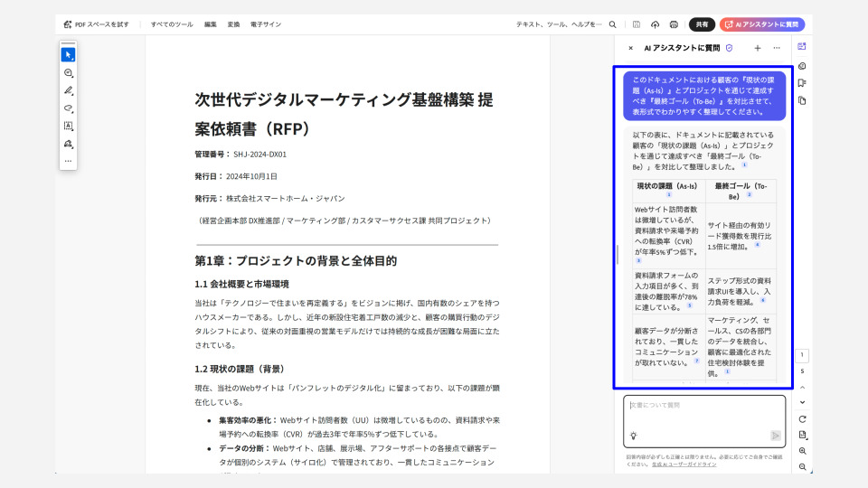Select the arrow selection tool
This screenshot has height=488, width=868.
tap(68, 55)
